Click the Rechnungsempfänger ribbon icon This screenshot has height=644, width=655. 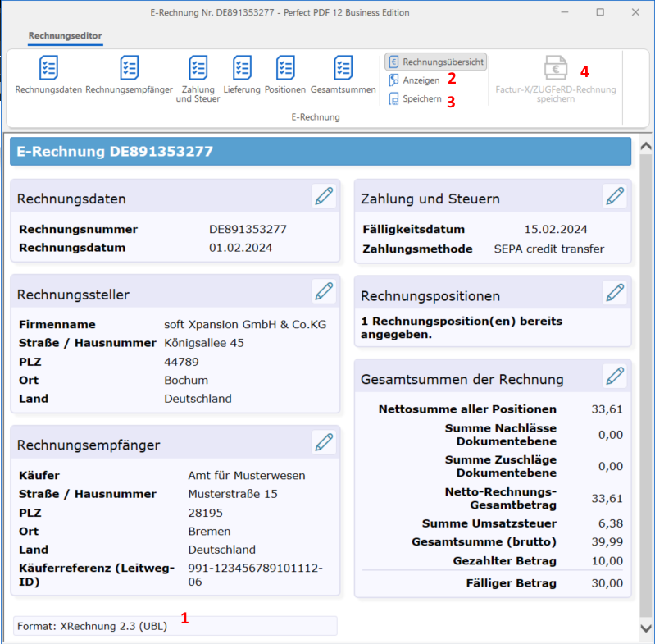coord(130,74)
